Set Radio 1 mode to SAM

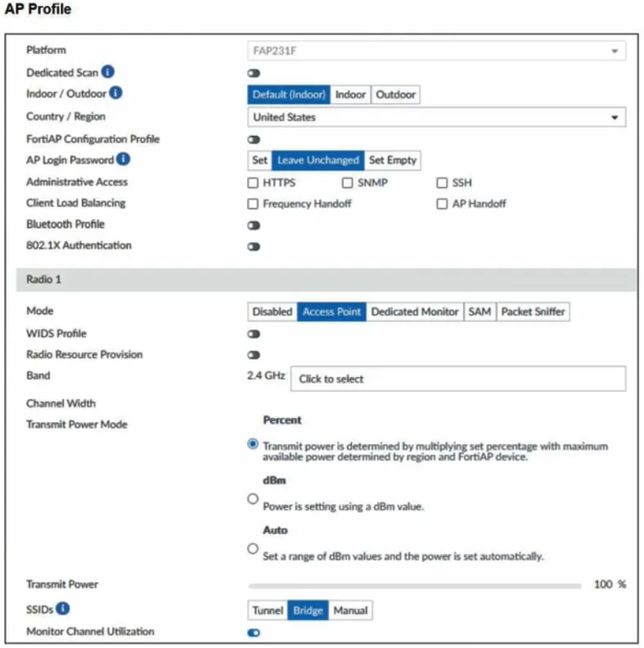pos(480,312)
